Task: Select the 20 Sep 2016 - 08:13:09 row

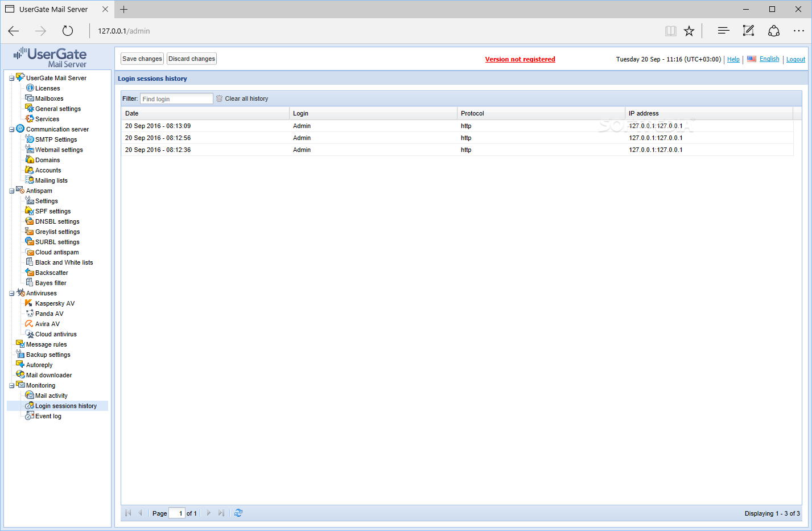Action: click(x=457, y=126)
